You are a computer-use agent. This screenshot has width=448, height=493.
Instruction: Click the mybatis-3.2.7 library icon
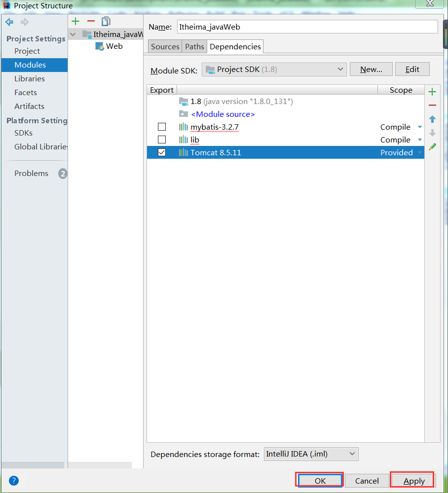click(184, 127)
